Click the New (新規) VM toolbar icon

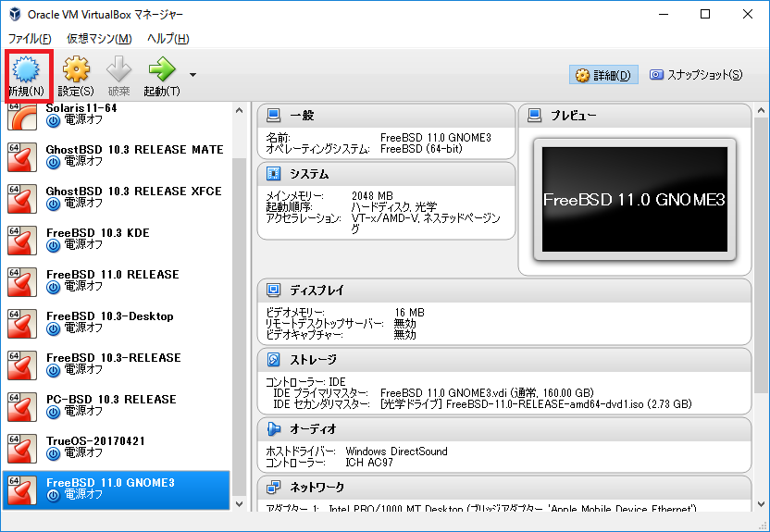tap(26, 68)
